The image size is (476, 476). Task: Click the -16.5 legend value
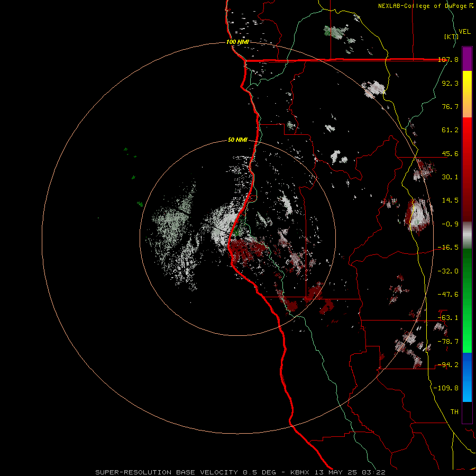(448, 248)
